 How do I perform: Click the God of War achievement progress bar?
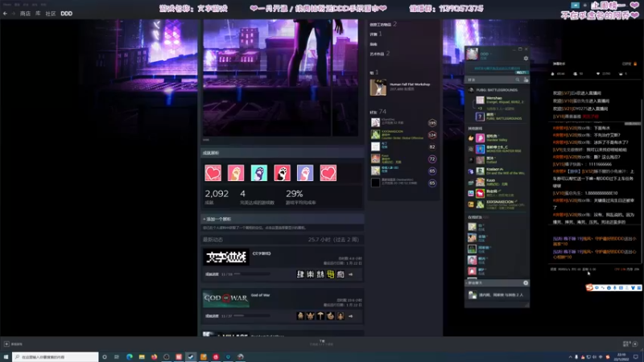(x=252, y=316)
